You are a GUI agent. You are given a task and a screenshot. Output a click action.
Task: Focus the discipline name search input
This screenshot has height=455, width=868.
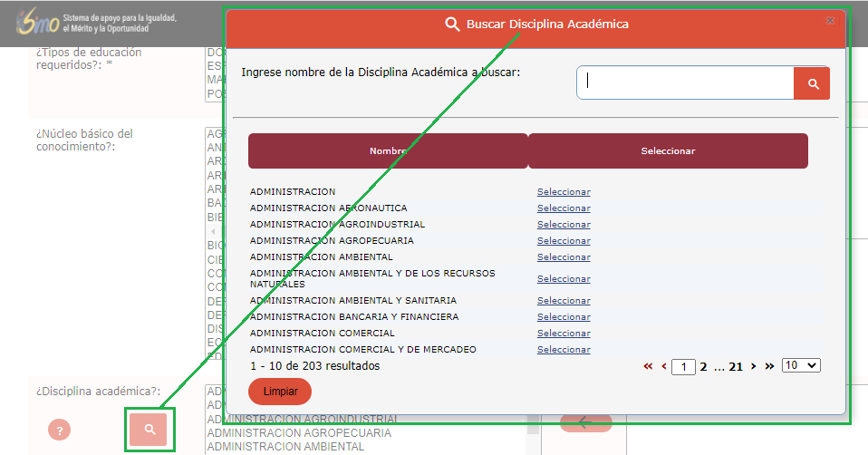[686, 82]
